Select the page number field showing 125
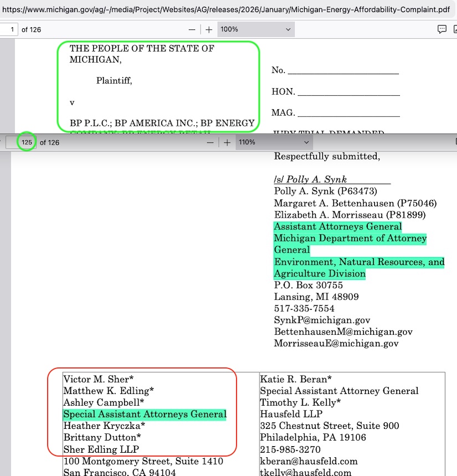457x476 pixels. pos(26,142)
